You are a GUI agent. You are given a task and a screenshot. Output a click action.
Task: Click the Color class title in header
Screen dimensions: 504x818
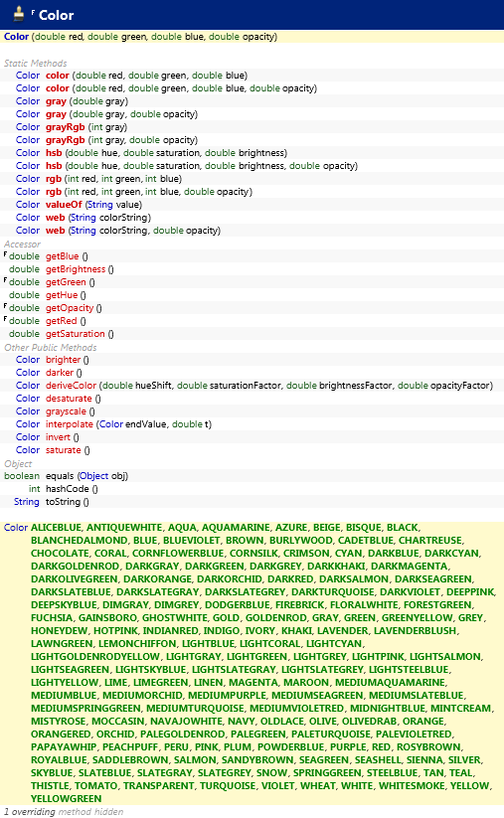click(56, 15)
